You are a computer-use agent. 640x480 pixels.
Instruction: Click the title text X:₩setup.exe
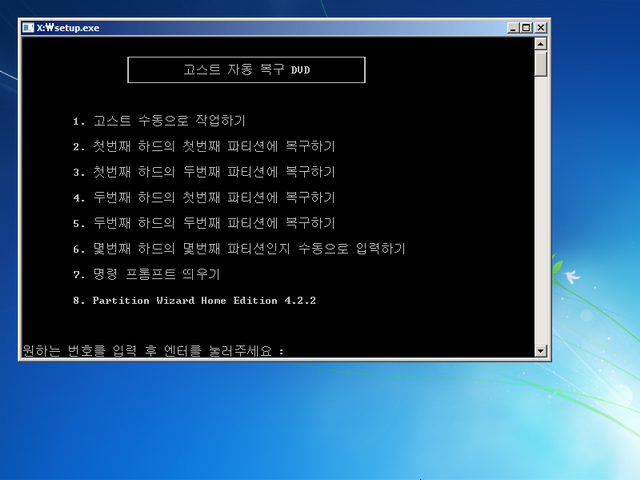(x=68, y=28)
